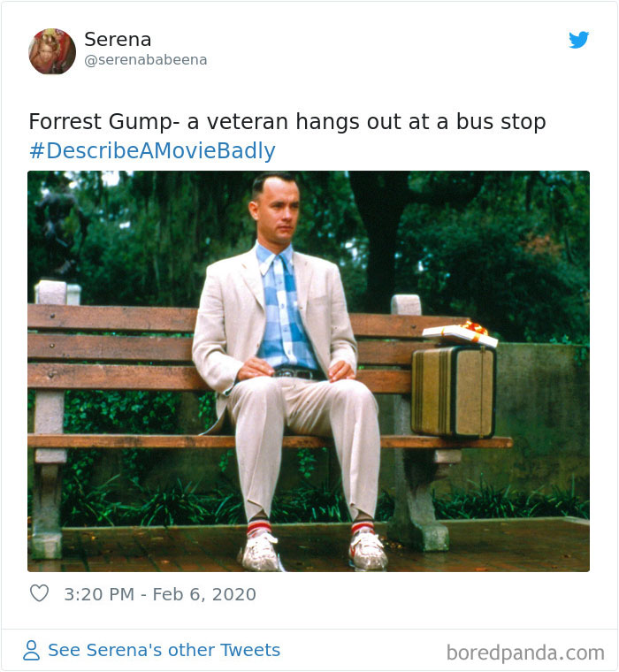This screenshot has width=619, height=672.
Task: Click the boredpanda.com watermark
Action: [x=525, y=653]
